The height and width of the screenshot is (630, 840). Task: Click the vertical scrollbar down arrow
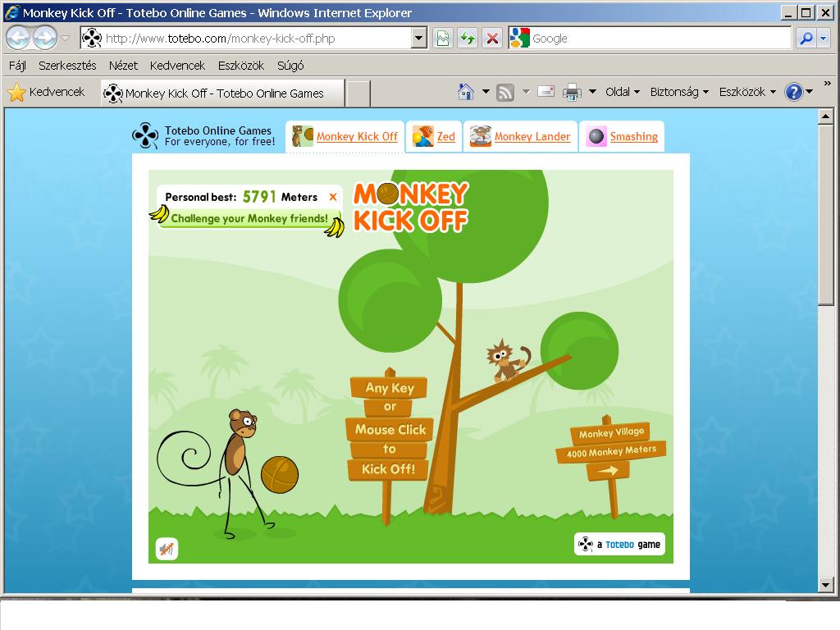pyautogui.click(x=825, y=585)
